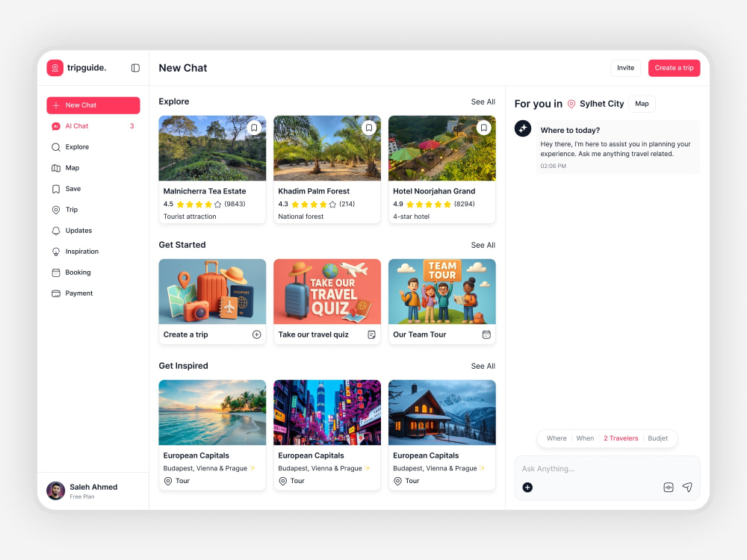Click the Invite button

tap(625, 68)
